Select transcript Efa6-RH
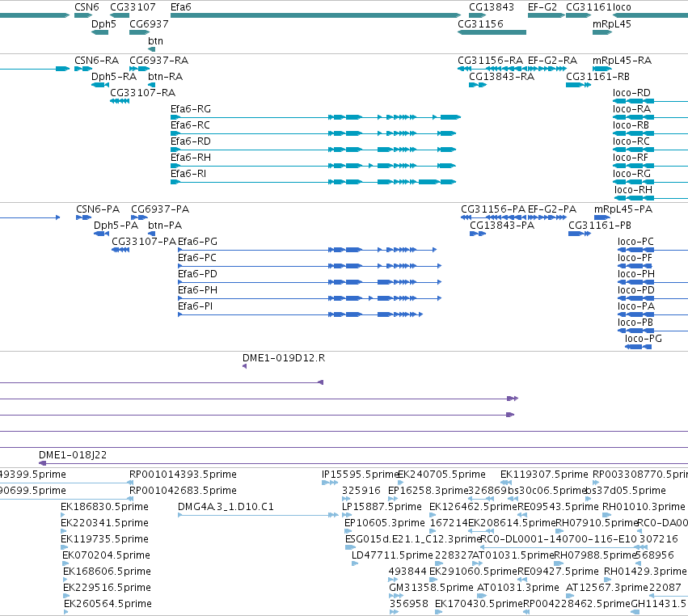Screen dimensions: 688x616 (x=314, y=166)
